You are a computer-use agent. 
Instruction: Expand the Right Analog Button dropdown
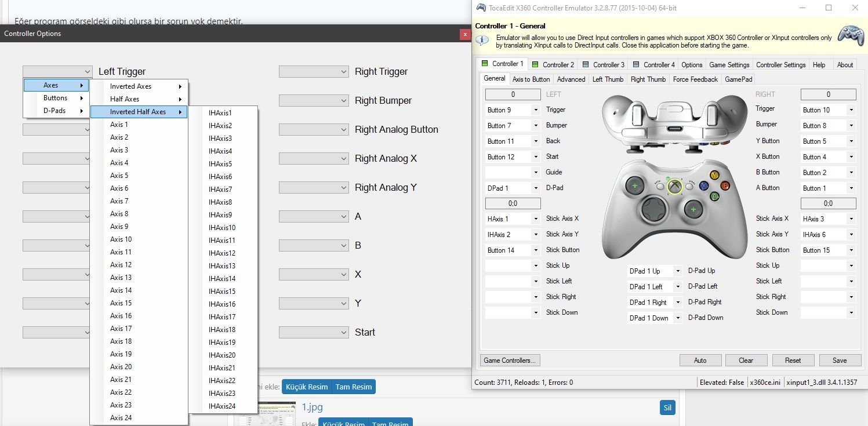coord(313,129)
